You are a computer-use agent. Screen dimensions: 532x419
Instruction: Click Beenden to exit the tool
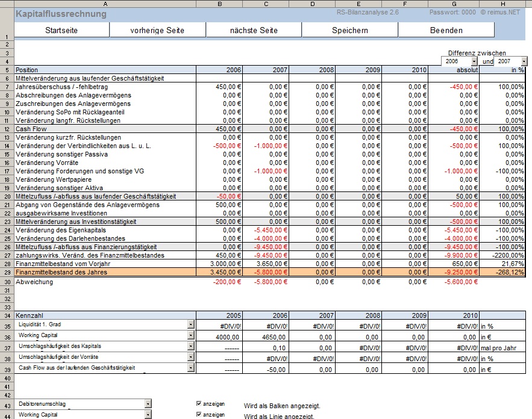(446, 30)
